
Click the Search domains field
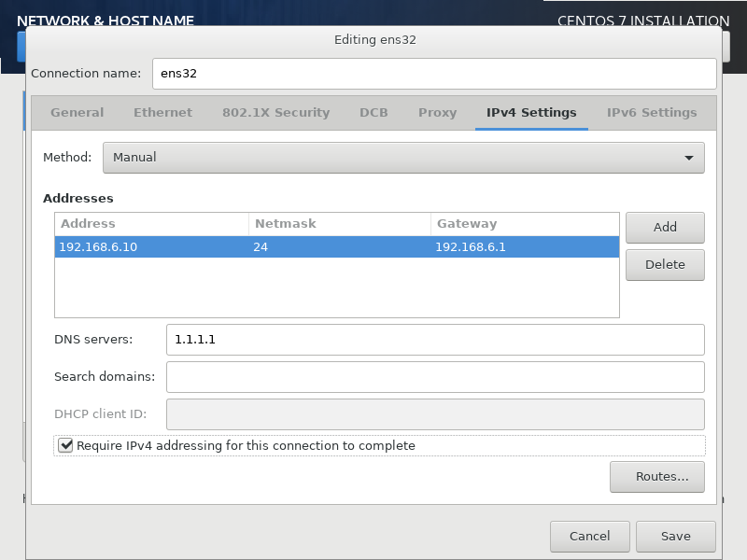tap(435, 377)
